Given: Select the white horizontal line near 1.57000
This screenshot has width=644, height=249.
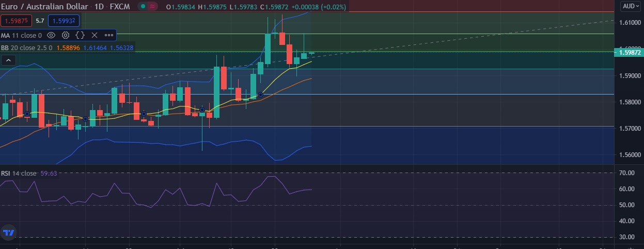Looking at the screenshot, I should tap(307, 127).
